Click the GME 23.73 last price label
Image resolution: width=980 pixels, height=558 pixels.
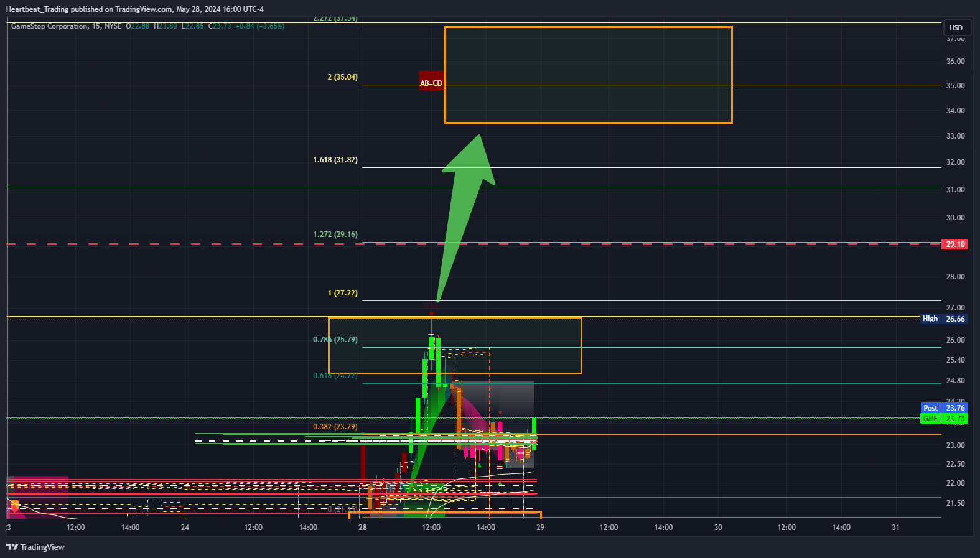[944, 419]
